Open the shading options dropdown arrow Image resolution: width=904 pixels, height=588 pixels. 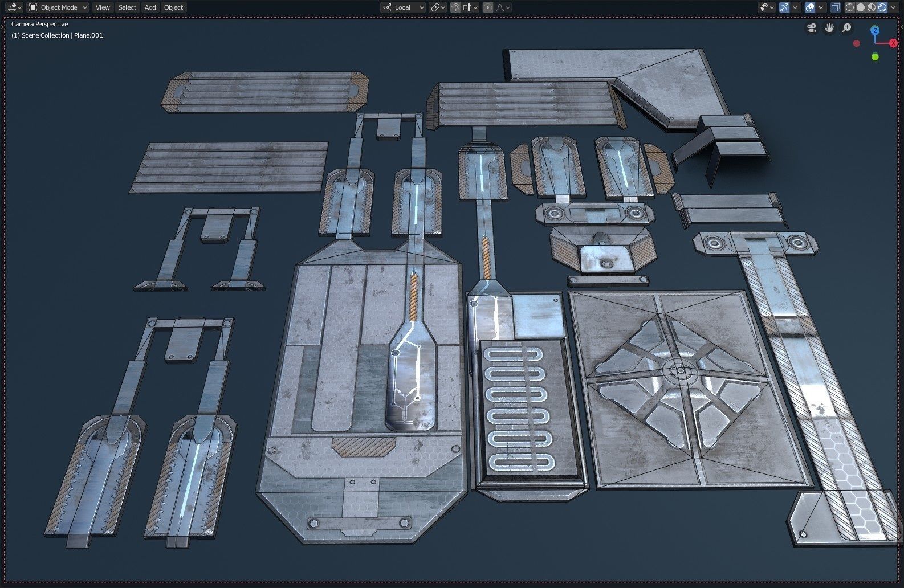893,7
